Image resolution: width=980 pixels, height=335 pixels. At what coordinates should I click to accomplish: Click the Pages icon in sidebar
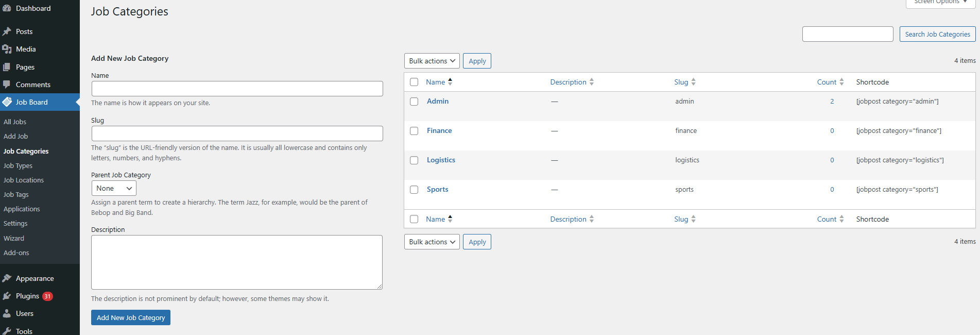(7, 67)
